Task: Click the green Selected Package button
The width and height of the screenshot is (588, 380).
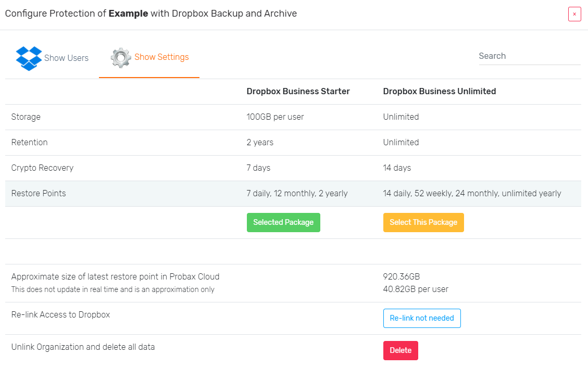Action: coord(283,223)
